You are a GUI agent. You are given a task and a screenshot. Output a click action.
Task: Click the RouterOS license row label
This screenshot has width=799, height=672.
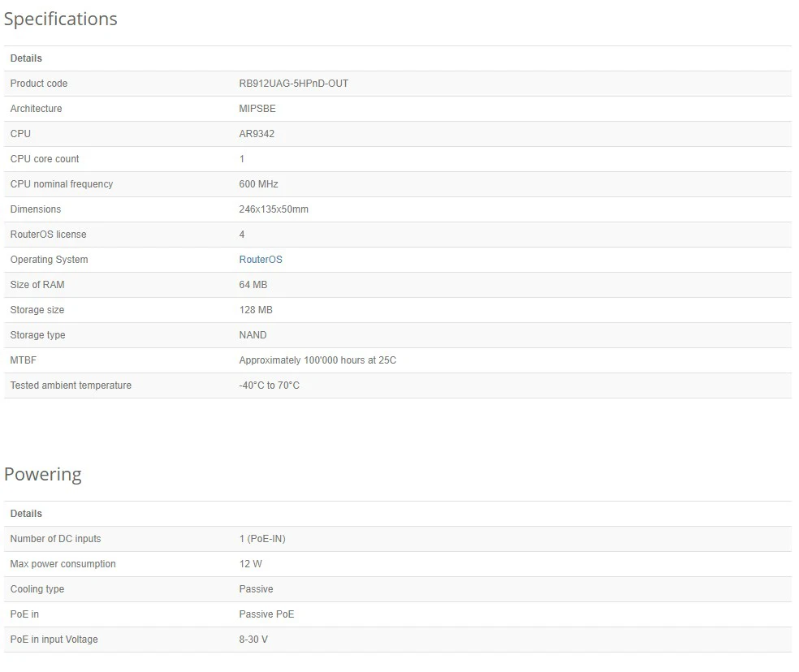coord(49,235)
